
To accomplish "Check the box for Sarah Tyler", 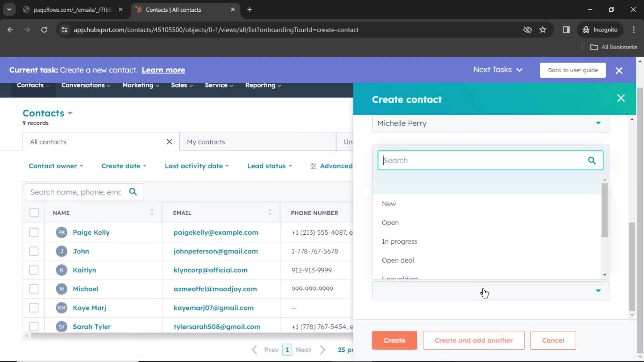I will point(34,326).
